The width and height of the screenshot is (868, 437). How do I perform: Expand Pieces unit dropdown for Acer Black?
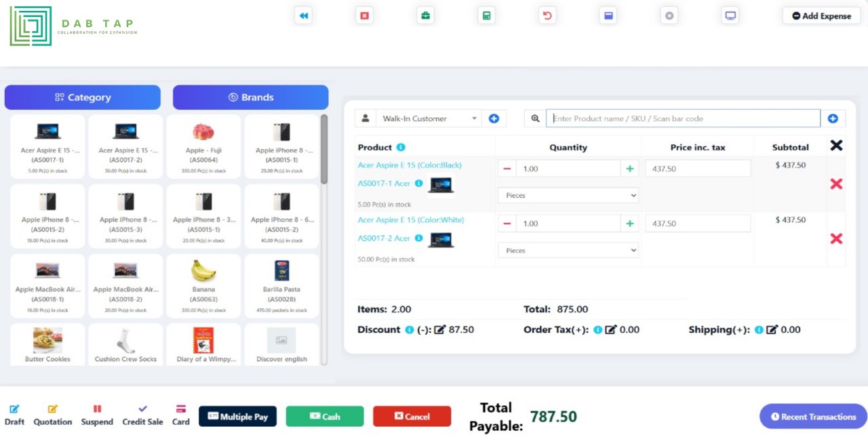point(568,195)
